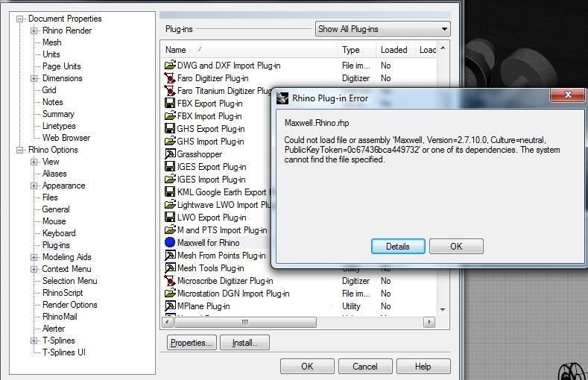Click the Grasshopper plug-in icon
Image resolution: width=588 pixels, height=380 pixels.
[170, 154]
